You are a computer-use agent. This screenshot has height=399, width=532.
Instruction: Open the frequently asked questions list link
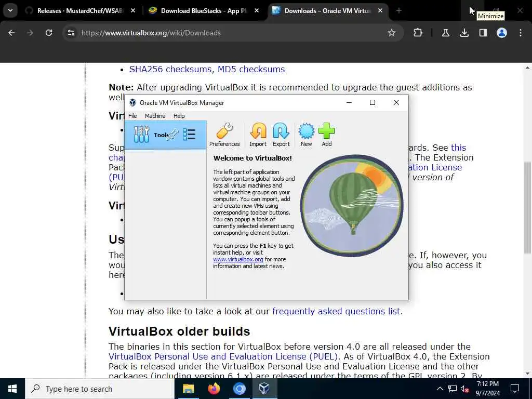pyautogui.click(x=336, y=311)
